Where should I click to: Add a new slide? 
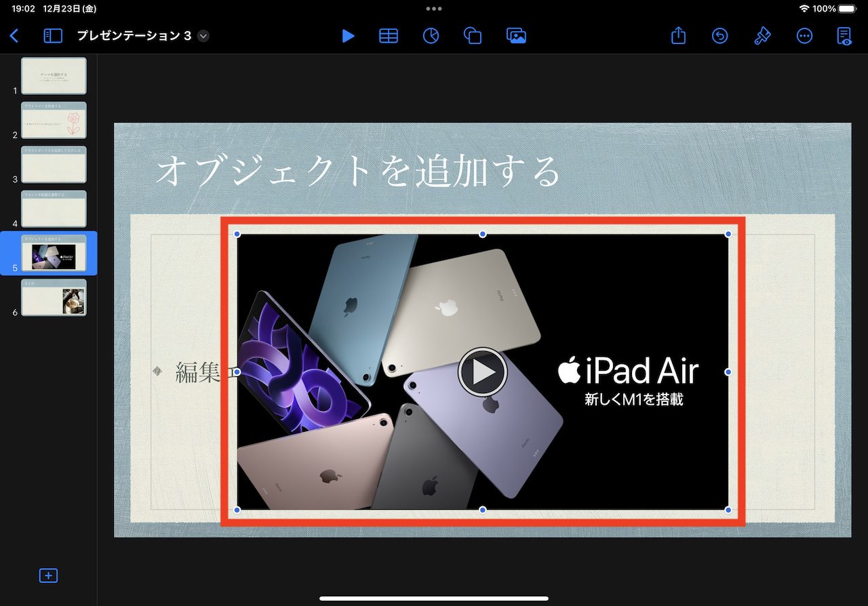48,575
